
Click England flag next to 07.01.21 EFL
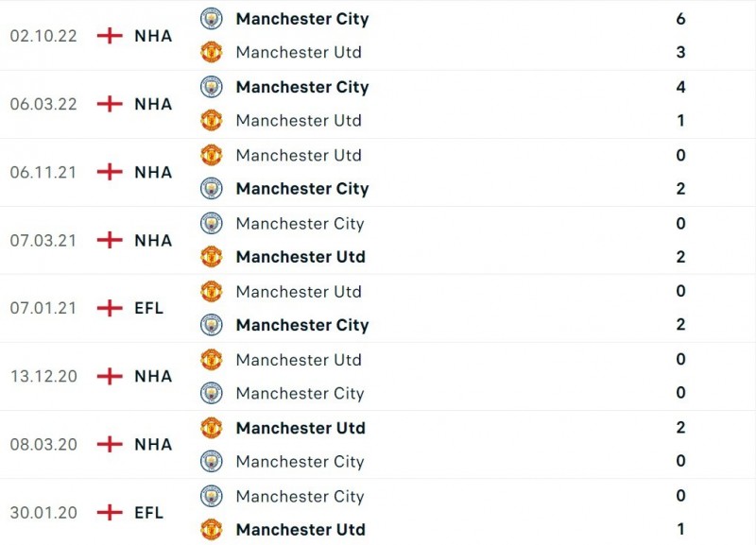[111, 308]
